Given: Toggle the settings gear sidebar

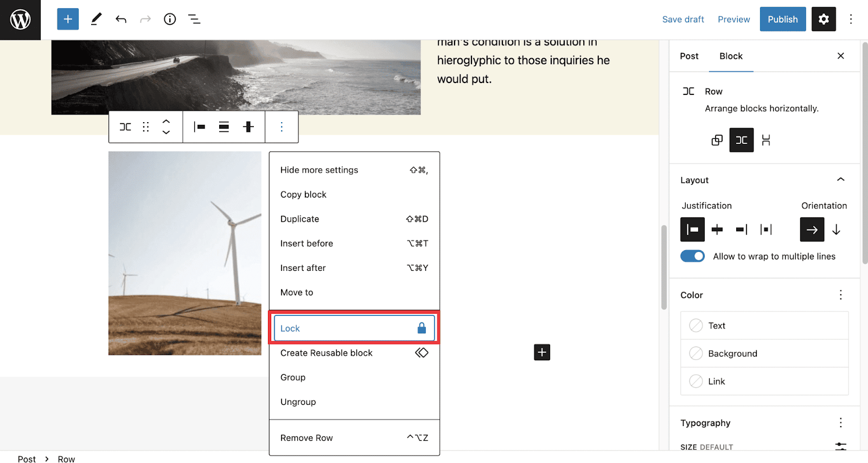Looking at the screenshot, I should click(x=824, y=20).
